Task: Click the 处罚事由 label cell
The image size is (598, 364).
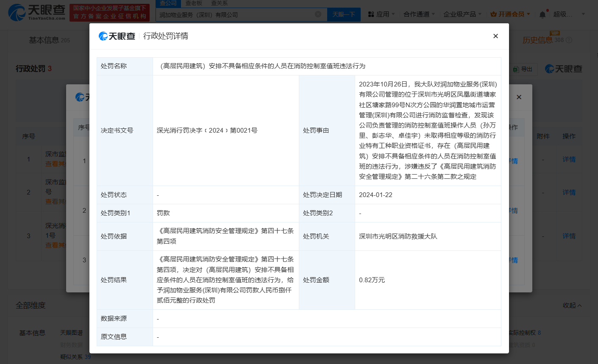Action: click(x=327, y=131)
